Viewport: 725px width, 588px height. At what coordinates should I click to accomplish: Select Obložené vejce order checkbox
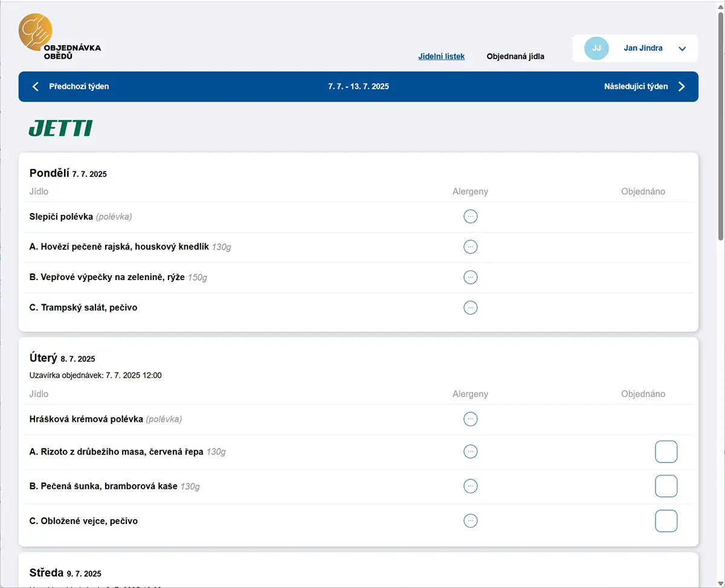(x=666, y=521)
